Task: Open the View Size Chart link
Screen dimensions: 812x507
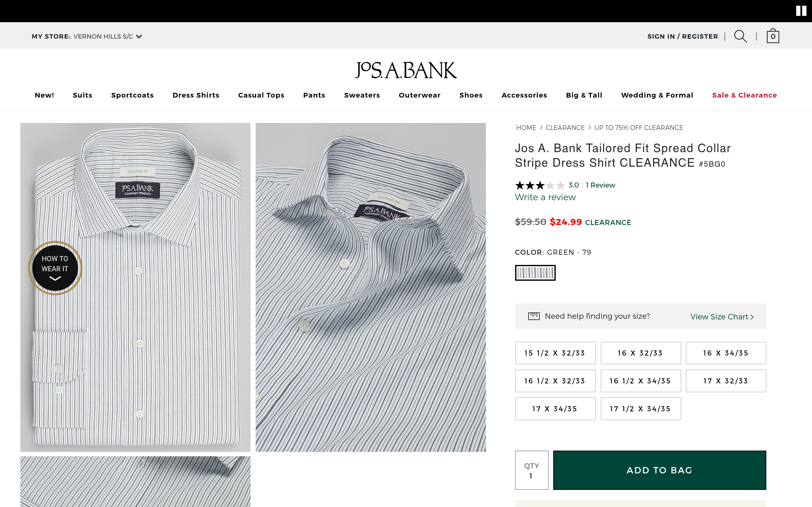Action: (722, 317)
